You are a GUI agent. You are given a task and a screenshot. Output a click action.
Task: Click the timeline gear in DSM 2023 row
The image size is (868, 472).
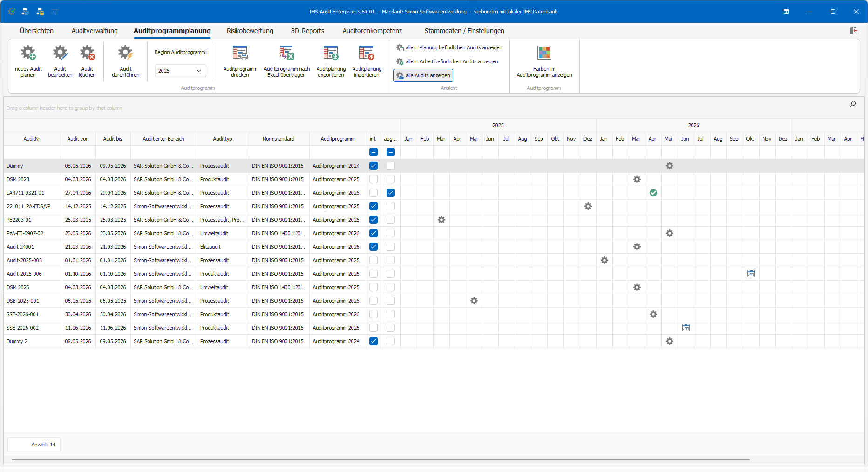637,179
